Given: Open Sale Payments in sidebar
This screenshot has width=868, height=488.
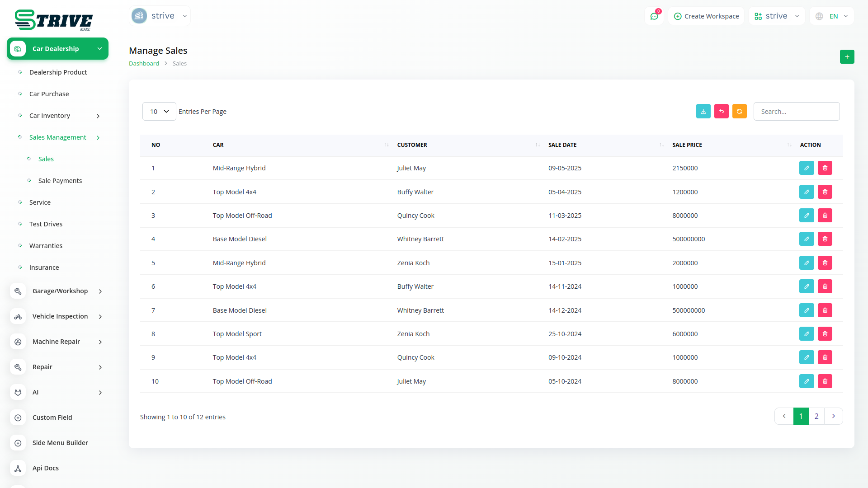Looking at the screenshot, I should pos(60,181).
